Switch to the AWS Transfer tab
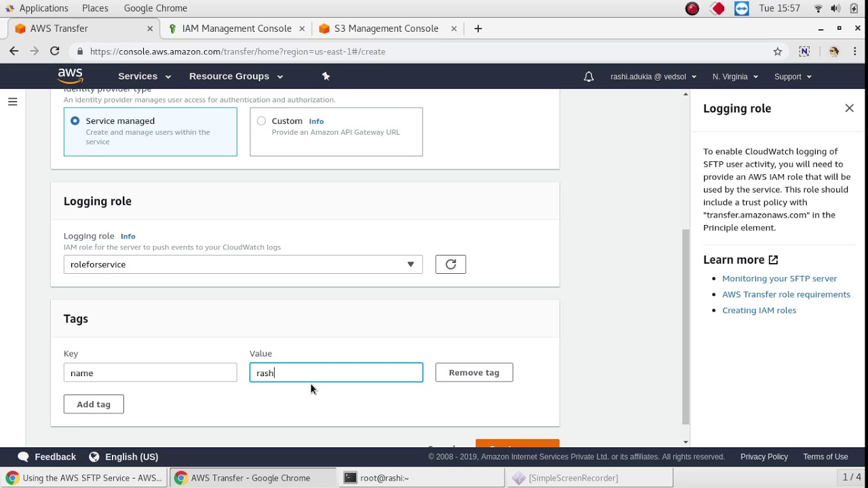The image size is (868, 488). point(84,28)
